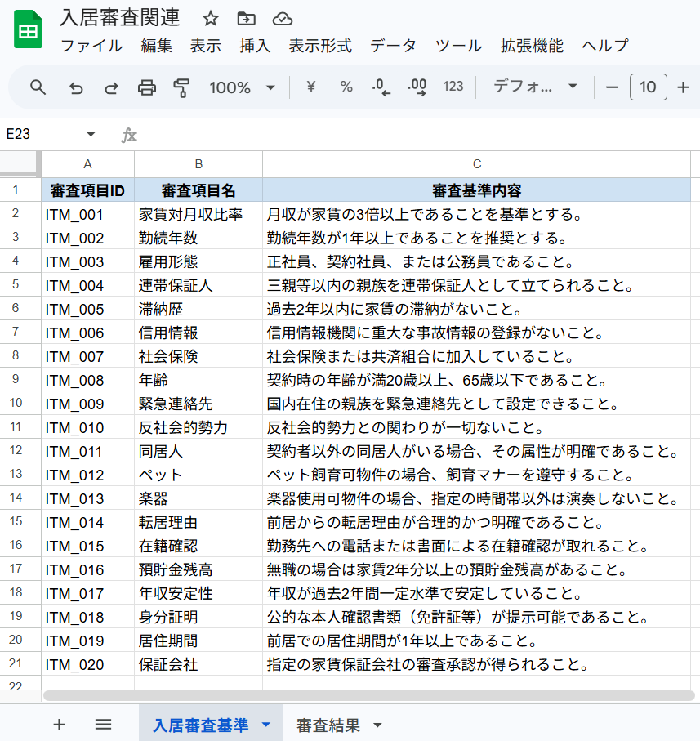
Task: Click the fx formula icon
Action: click(129, 135)
